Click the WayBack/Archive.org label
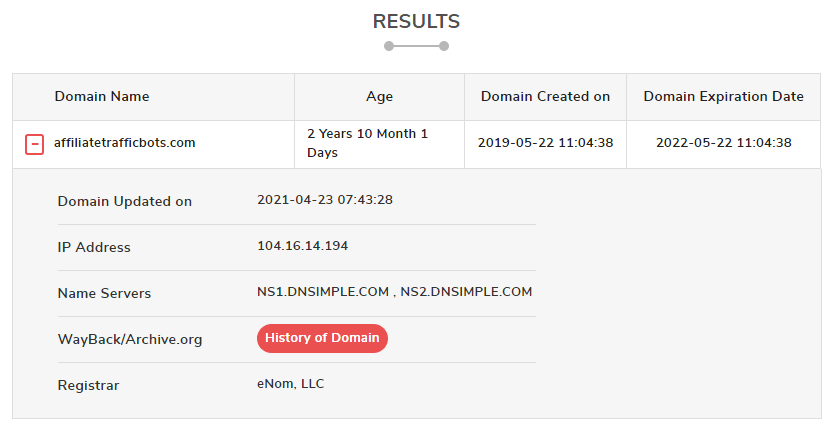831x427 pixels. pyautogui.click(x=130, y=340)
